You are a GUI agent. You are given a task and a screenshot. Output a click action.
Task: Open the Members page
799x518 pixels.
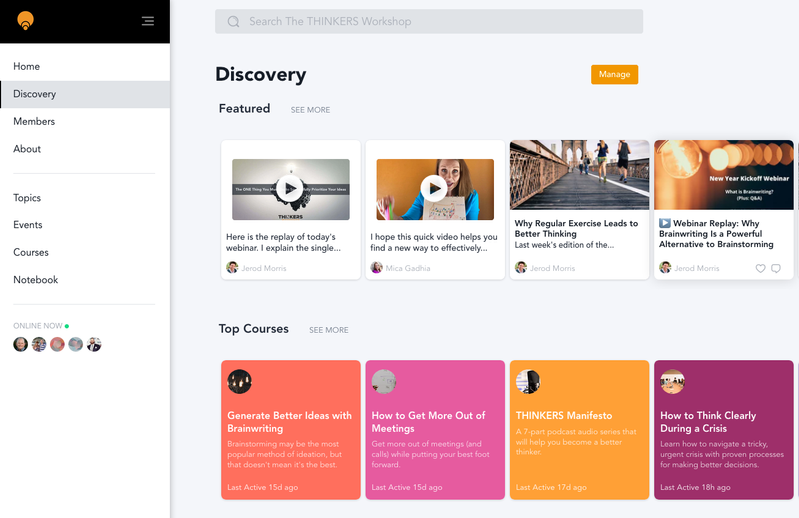85,122
